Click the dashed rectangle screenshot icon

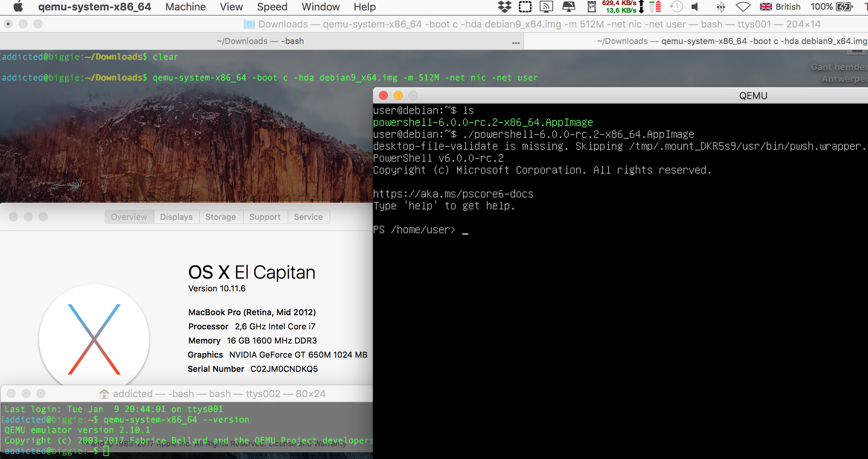pyautogui.click(x=525, y=7)
